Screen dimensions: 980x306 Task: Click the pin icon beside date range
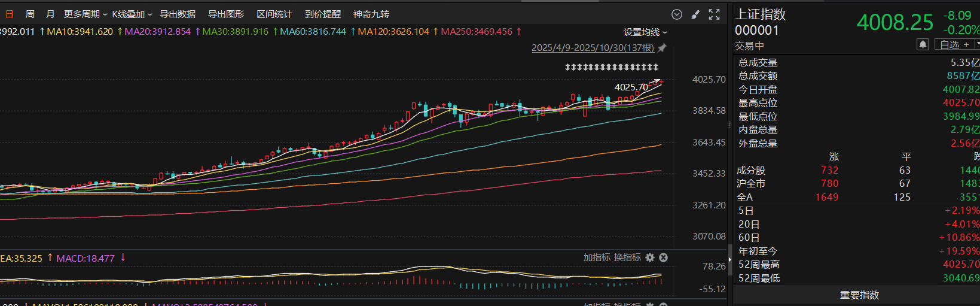coord(662,48)
